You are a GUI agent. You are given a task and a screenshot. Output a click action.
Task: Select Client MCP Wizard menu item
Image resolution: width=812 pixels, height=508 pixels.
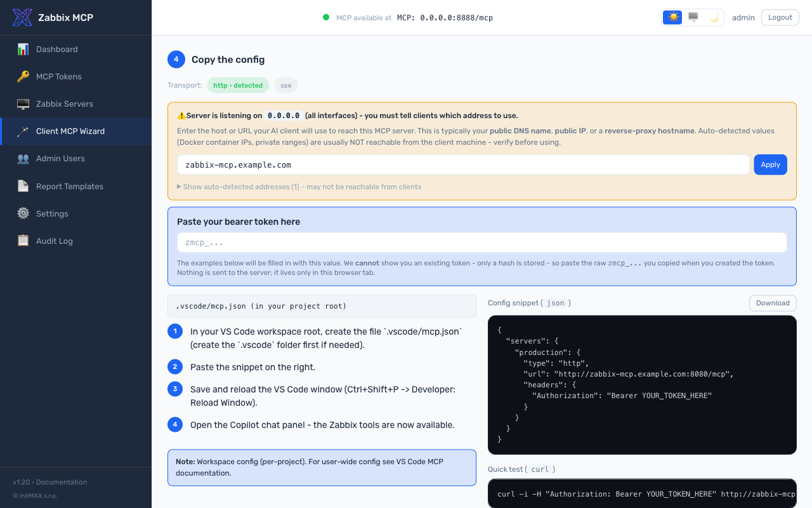[76, 131]
